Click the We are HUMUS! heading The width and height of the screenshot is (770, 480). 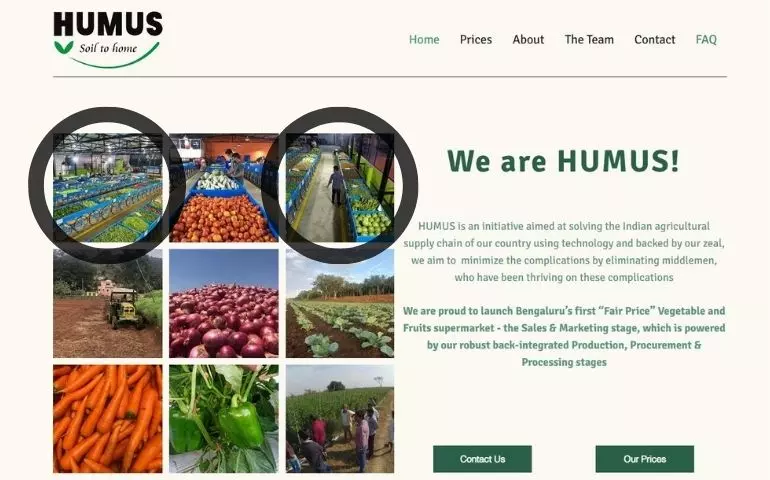tap(563, 160)
